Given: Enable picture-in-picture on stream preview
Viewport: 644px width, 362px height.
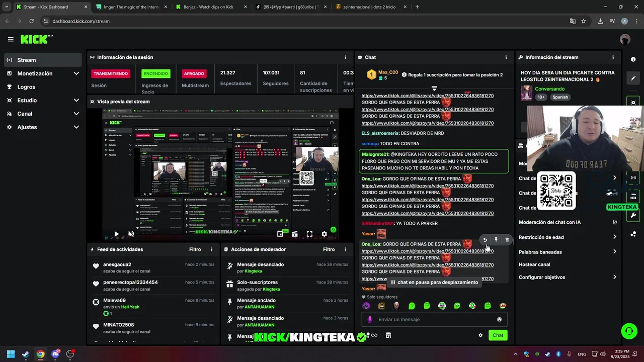Looking at the screenshot, I should click(x=280, y=234).
